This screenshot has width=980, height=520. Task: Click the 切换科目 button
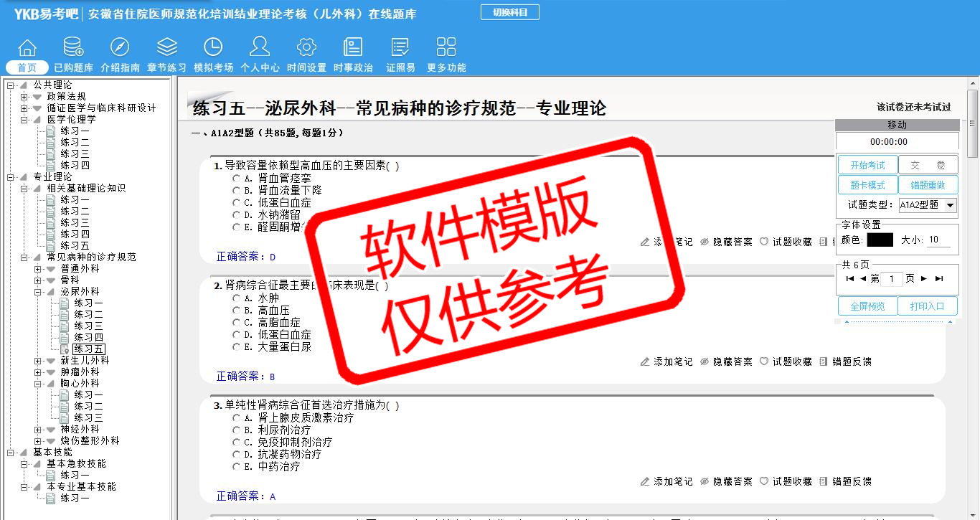click(509, 12)
